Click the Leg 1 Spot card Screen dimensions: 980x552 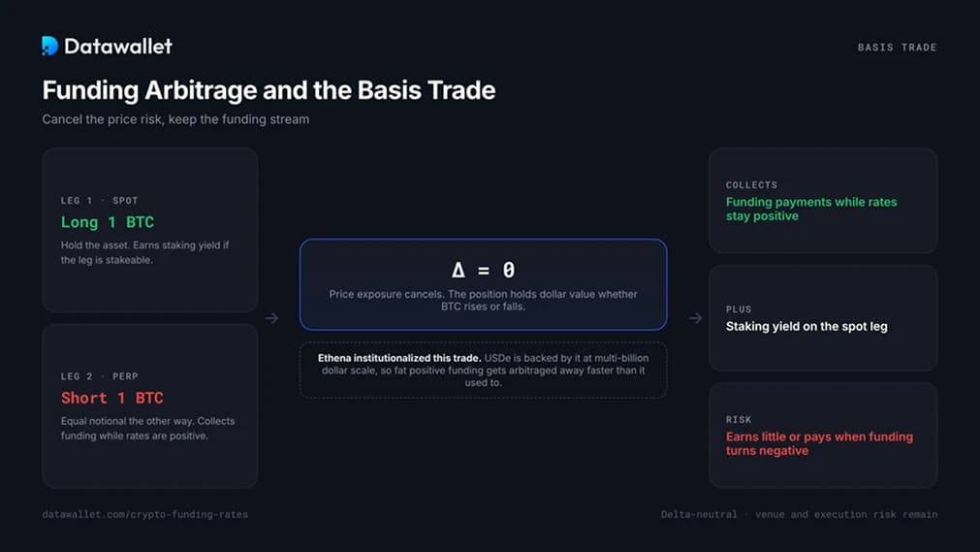tap(150, 230)
